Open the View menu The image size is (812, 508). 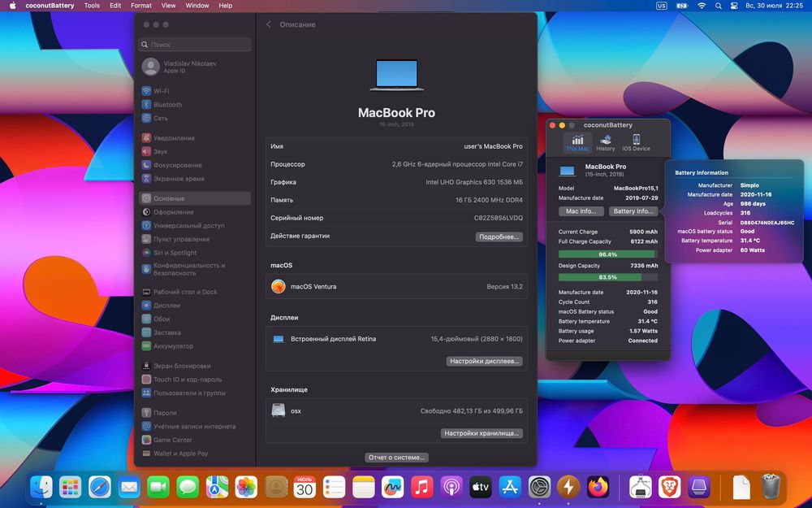point(168,6)
